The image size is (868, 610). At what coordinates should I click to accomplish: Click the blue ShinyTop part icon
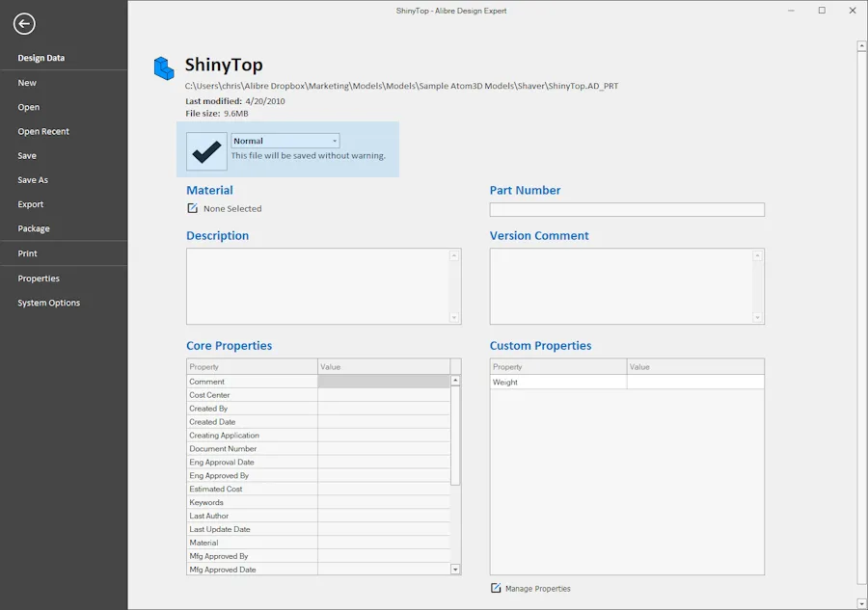[164, 68]
